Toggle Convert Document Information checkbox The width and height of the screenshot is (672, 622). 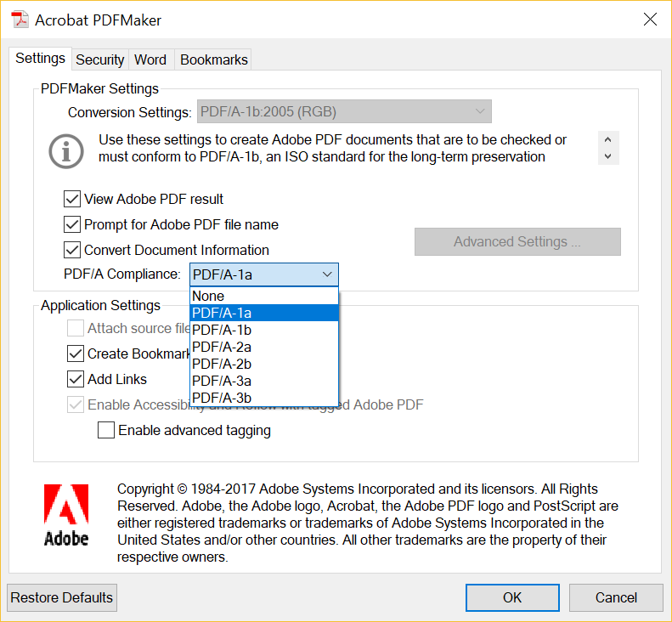pos(72,250)
